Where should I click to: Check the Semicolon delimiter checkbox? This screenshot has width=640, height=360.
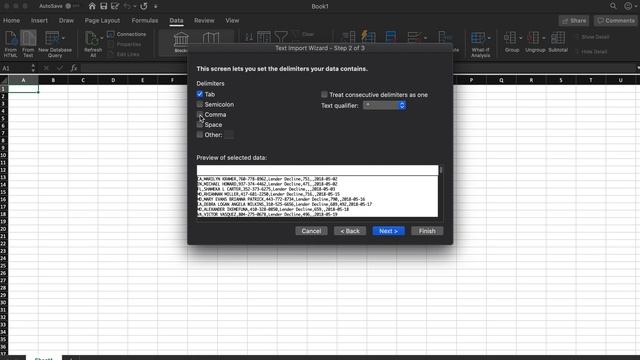coord(200,104)
